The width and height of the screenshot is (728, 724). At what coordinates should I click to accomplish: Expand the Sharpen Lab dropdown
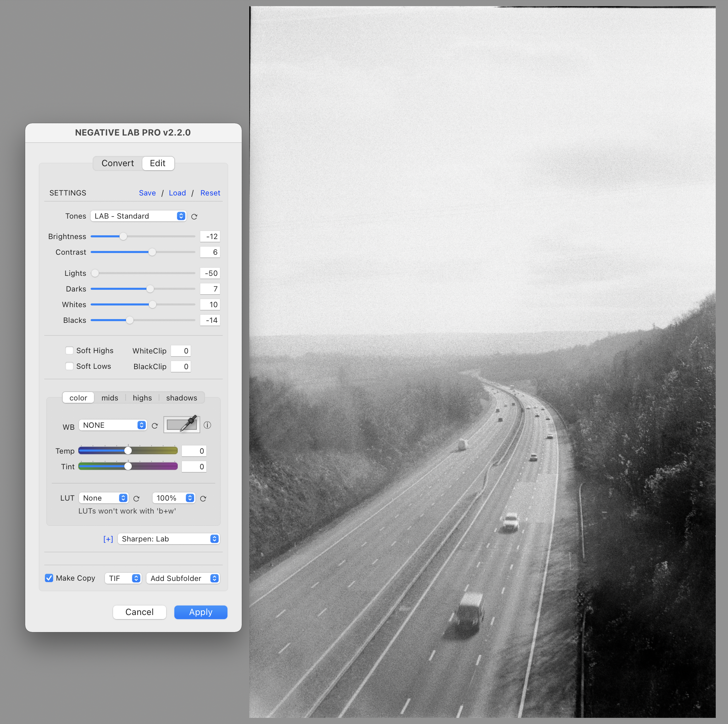pyautogui.click(x=214, y=538)
